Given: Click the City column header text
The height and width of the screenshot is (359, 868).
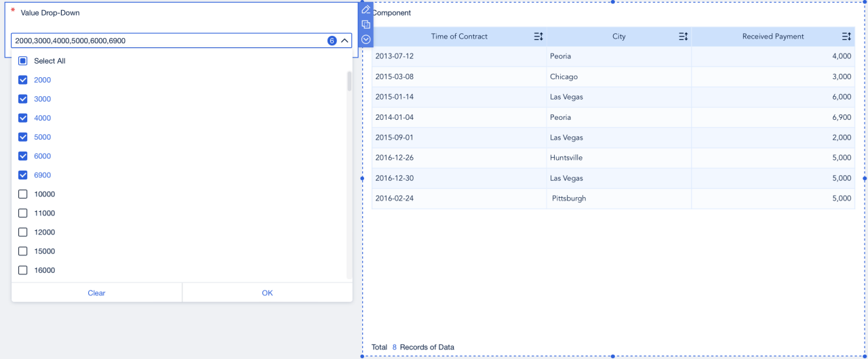Looking at the screenshot, I should (619, 37).
